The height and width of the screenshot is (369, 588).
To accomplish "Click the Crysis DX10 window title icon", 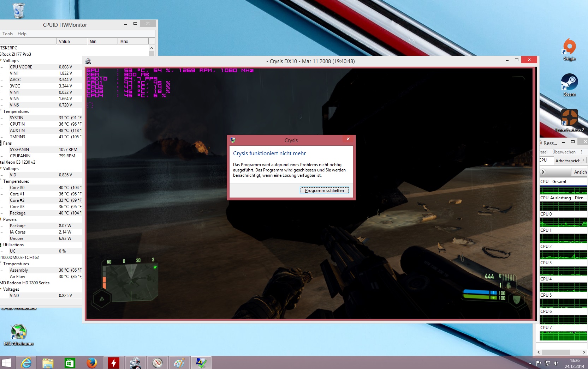I will (x=88, y=61).
